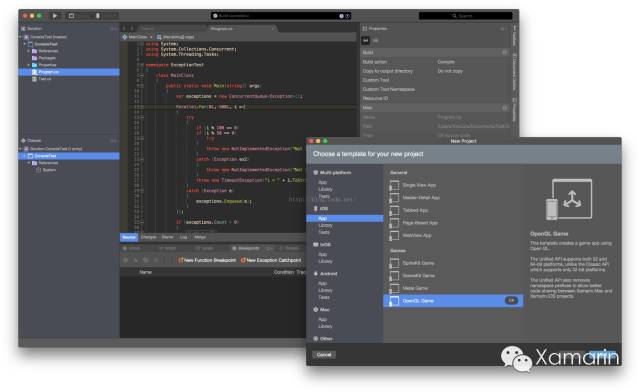Switch to the Source view tab
Screen dimensions: 640x392
coord(129,237)
